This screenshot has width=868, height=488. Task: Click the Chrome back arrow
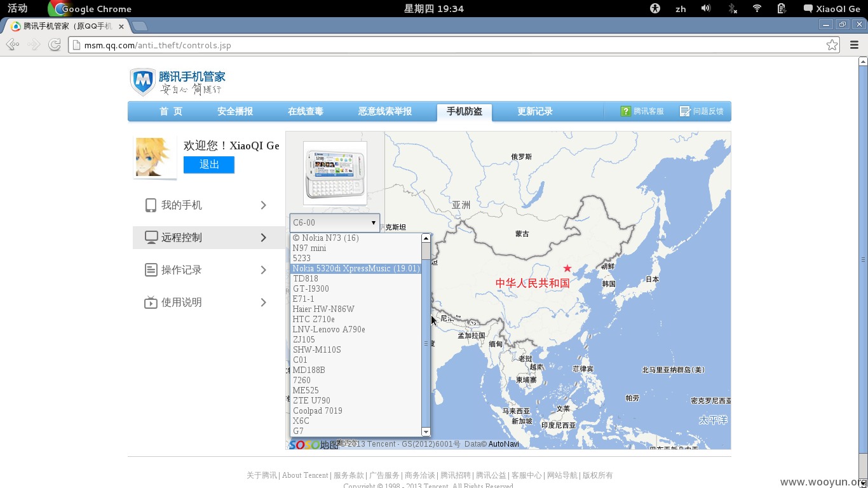point(12,44)
